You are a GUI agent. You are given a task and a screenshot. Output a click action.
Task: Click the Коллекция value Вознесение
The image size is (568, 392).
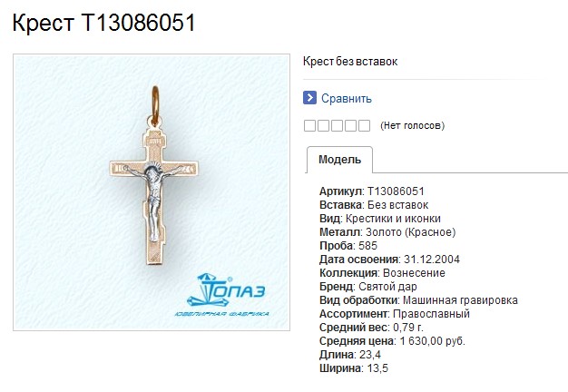[414, 273]
